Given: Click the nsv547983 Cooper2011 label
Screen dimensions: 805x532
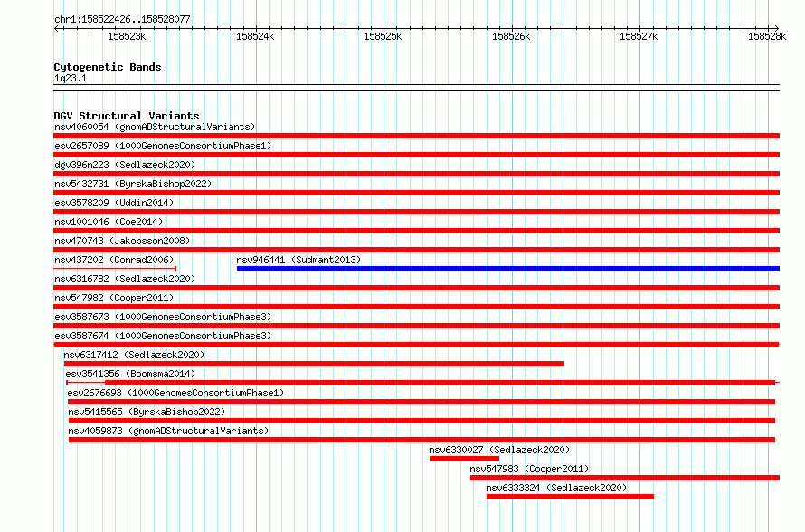Looking at the screenshot, I should pyautogui.click(x=529, y=469).
